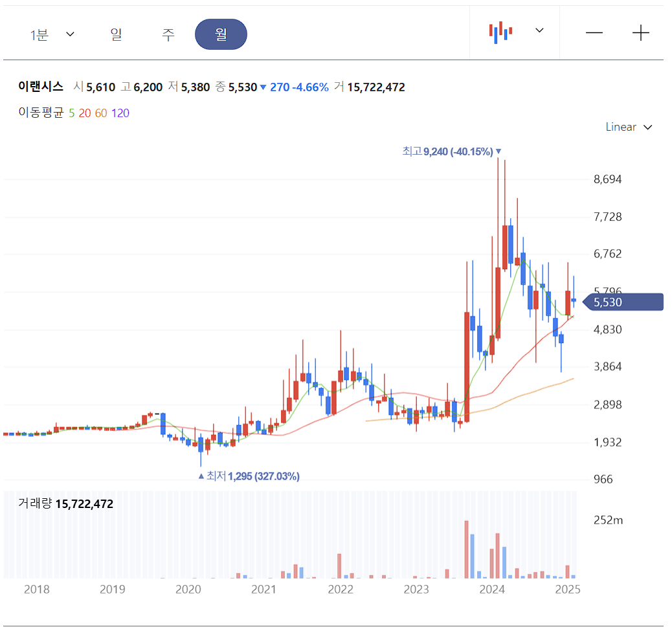Click the 거래량 15,722,472 volume readout
The height and width of the screenshot is (629, 672).
click(66, 502)
